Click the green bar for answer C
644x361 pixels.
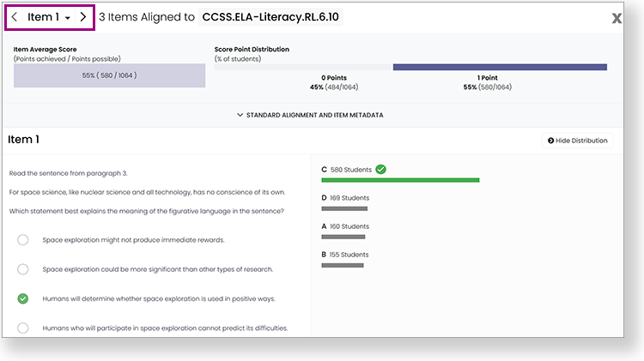tap(400, 180)
